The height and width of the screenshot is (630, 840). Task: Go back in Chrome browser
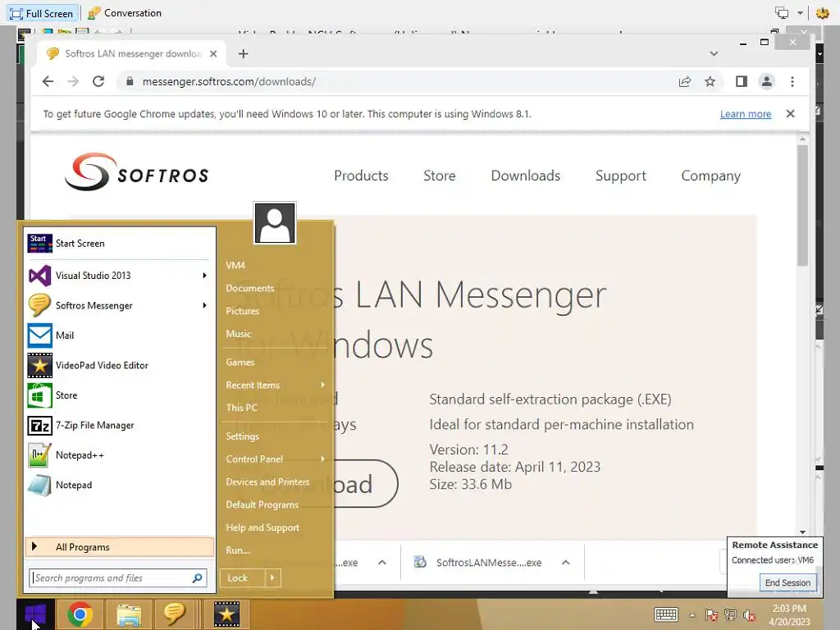48,81
